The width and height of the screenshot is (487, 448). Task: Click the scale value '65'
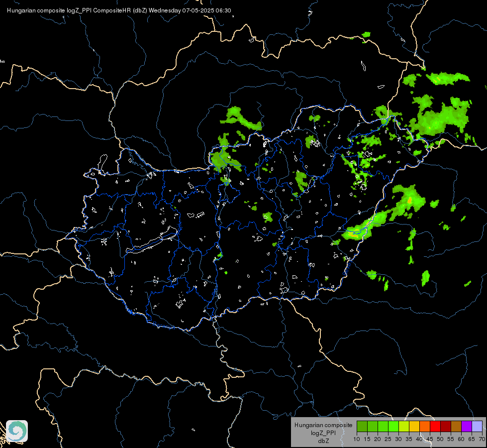472,439
